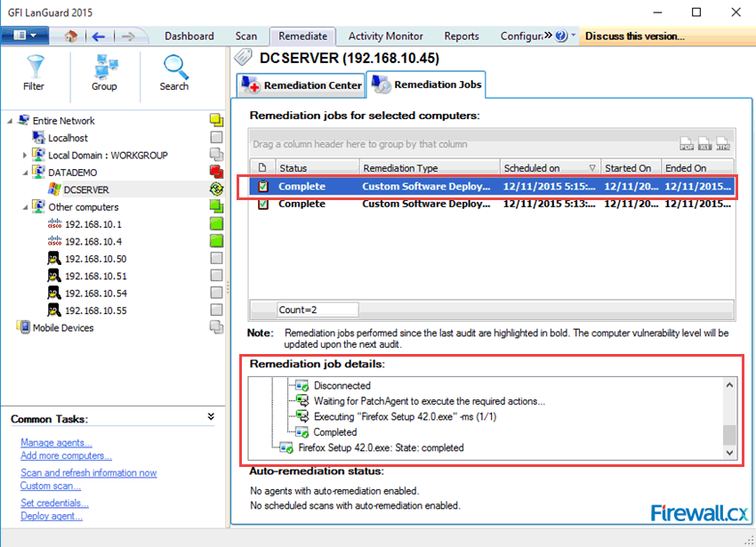The height and width of the screenshot is (547, 756).
Task: Collapse the DATADEMO domain node
Action: click(x=25, y=173)
